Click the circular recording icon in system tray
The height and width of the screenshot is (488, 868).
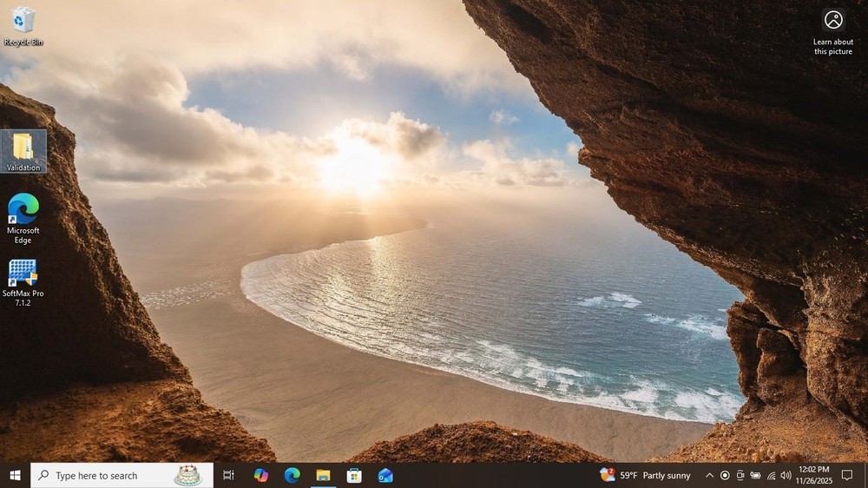point(725,475)
